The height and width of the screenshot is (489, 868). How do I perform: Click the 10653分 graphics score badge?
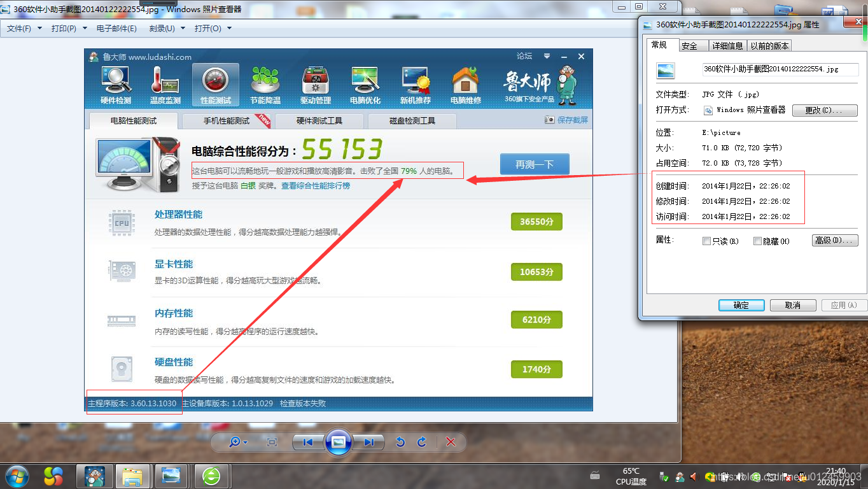coord(536,272)
